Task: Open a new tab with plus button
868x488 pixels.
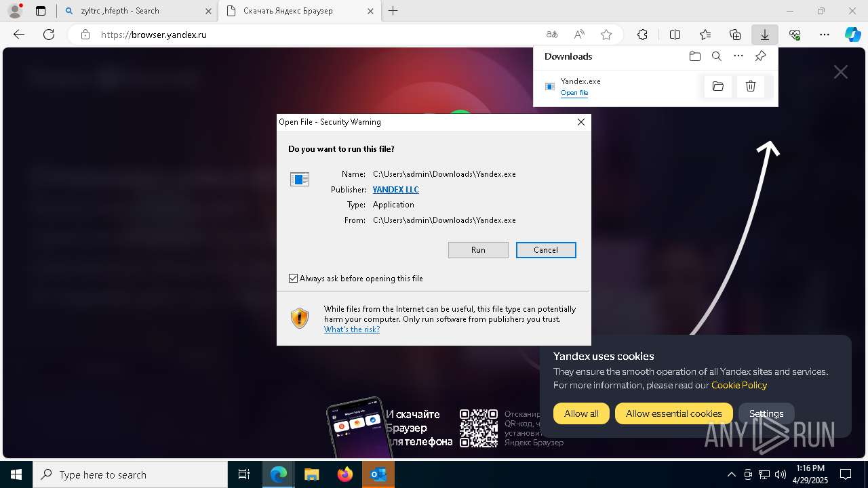Action: click(393, 11)
